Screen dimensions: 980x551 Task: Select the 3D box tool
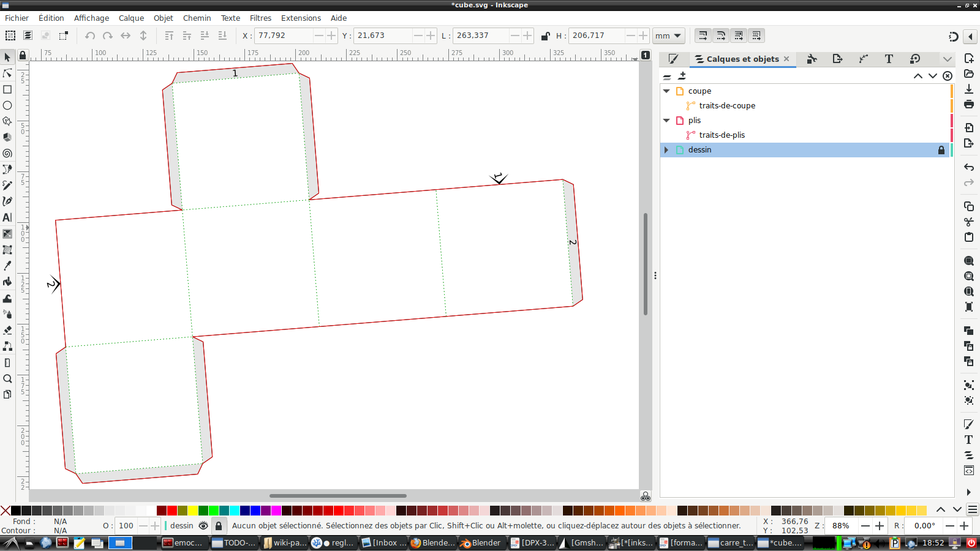(x=7, y=137)
